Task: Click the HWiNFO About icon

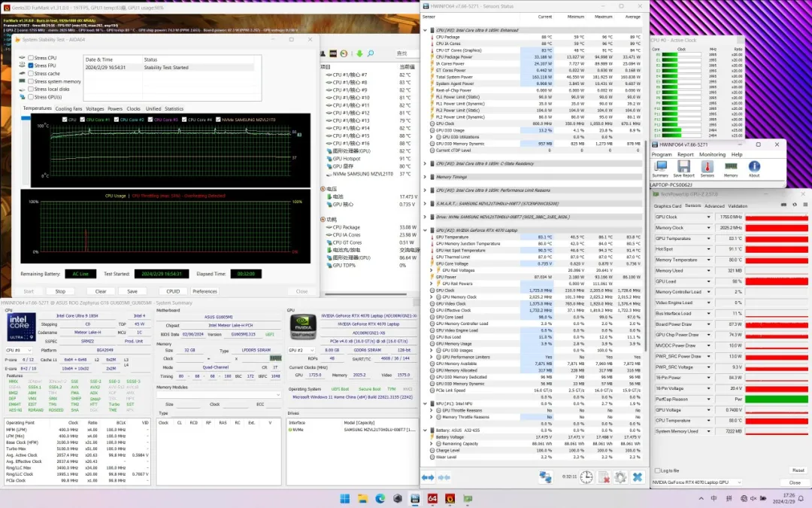Action: pos(753,168)
